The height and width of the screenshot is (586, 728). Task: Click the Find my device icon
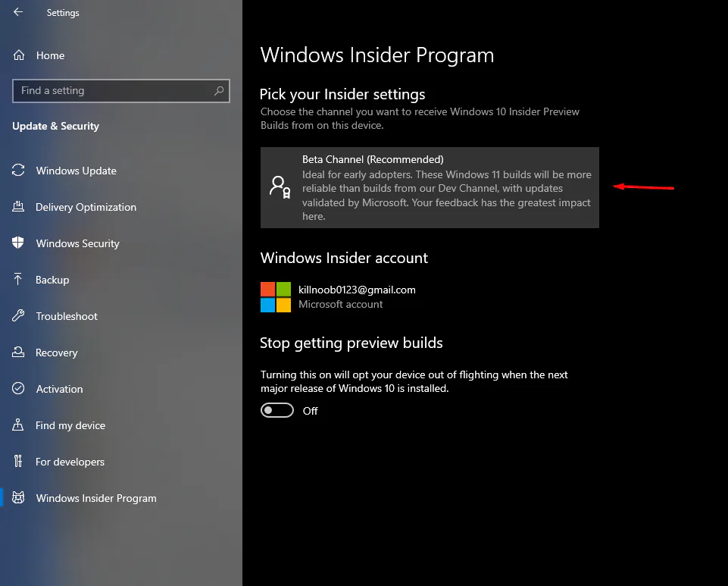pyautogui.click(x=18, y=425)
